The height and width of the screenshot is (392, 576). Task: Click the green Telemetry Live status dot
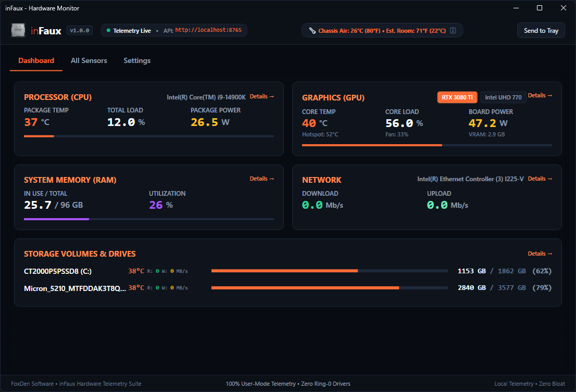(x=108, y=31)
